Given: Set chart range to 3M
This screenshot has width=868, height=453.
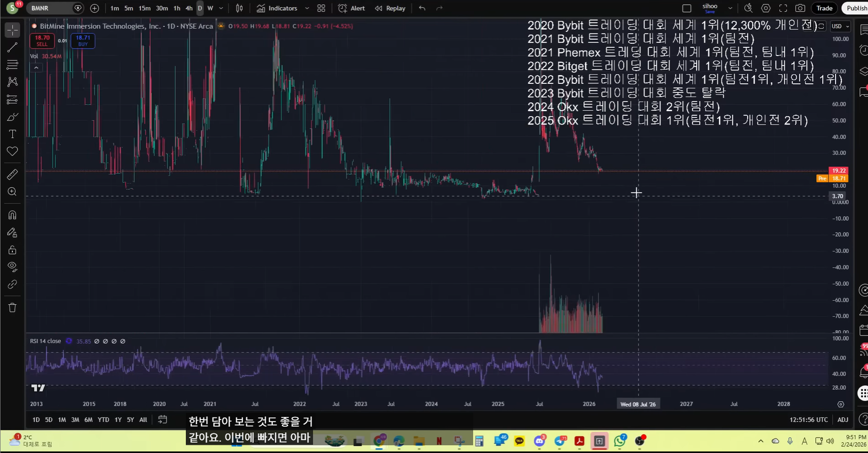Looking at the screenshot, I should [x=75, y=420].
